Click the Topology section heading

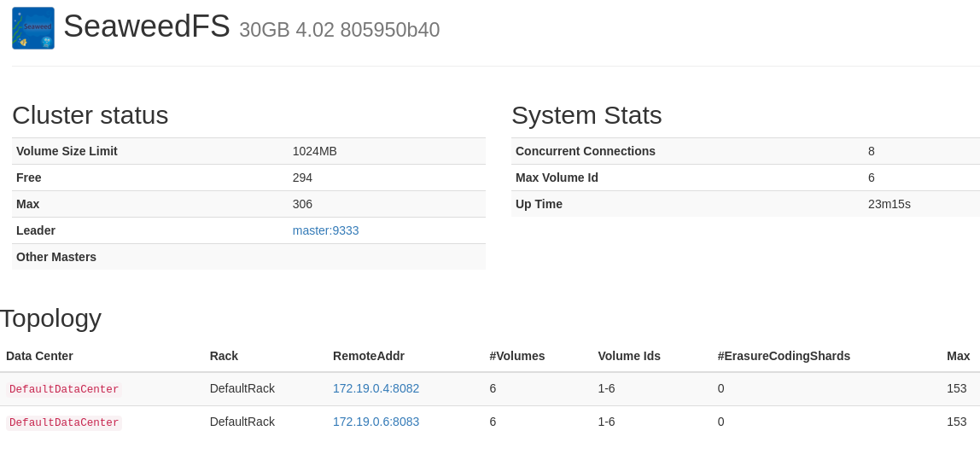click(x=50, y=318)
